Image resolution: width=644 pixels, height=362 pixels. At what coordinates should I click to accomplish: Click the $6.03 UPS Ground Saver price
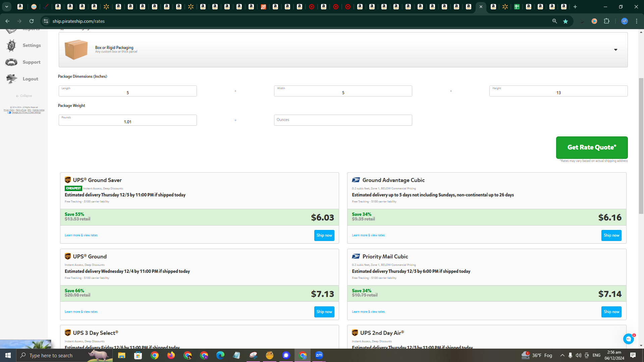pyautogui.click(x=322, y=218)
